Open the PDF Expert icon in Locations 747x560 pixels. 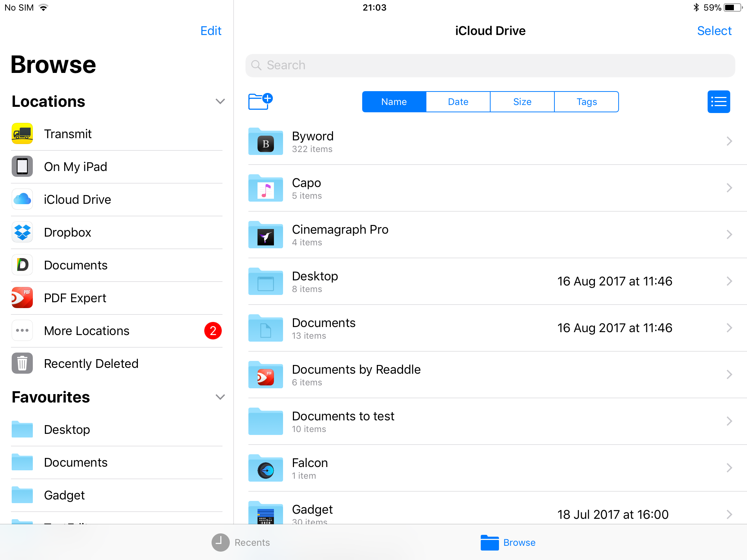pyautogui.click(x=22, y=298)
